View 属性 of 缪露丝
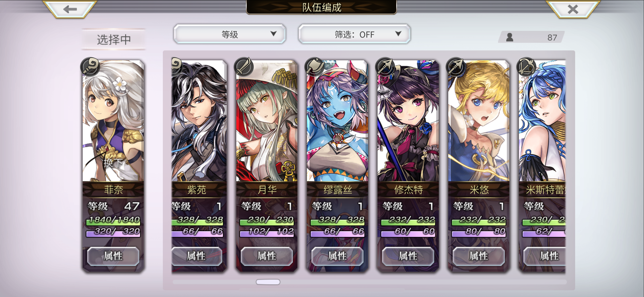Image resolution: width=644 pixels, height=297 pixels. [337, 256]
